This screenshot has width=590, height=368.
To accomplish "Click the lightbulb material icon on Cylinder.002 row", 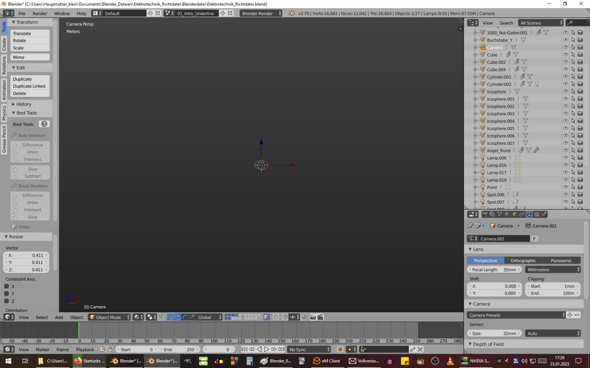I will tap(537, 84).
